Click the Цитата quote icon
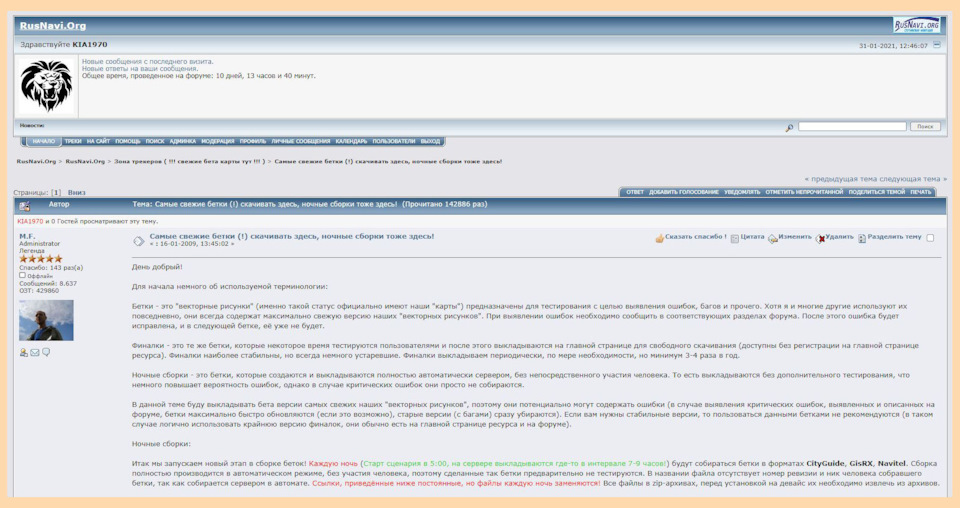The height and width of the screenshot is (508, 960). click(x=735, y=238)
